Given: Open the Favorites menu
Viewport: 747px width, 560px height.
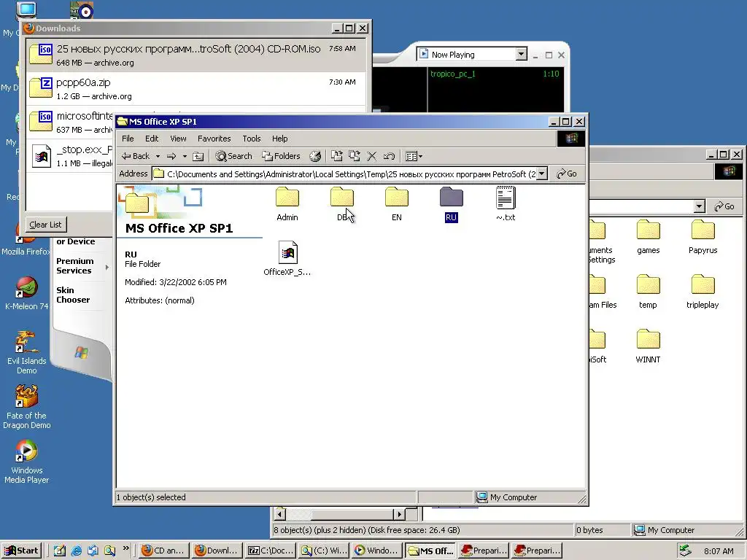Looking at the screenshot, I should (214, 139).
